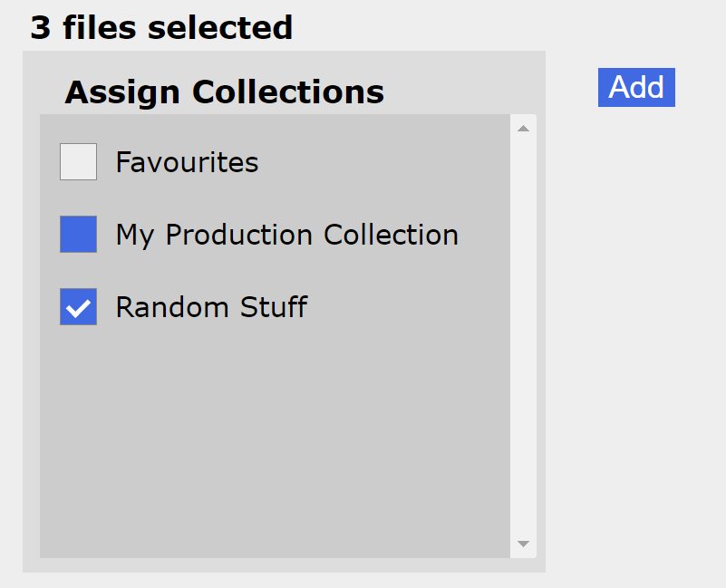The image size is (726, 588).
Task: Click the Assign Collections heading
Action: click(224, 92)
